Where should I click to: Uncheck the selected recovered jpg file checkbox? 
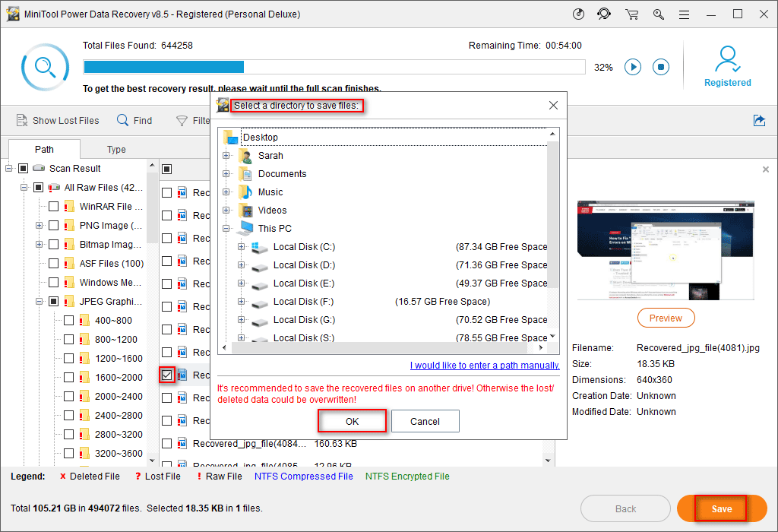(x=167, y=375)
